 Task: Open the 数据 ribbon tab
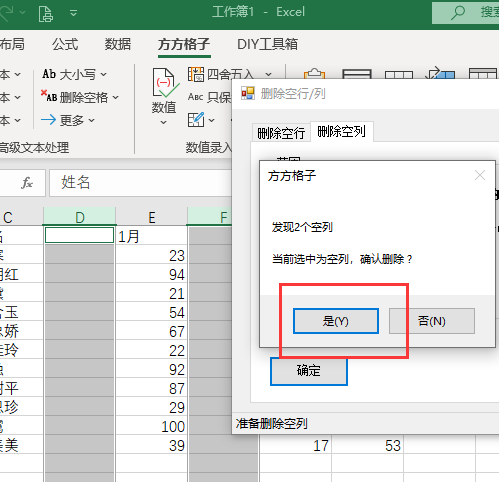[x=118, y=44]
